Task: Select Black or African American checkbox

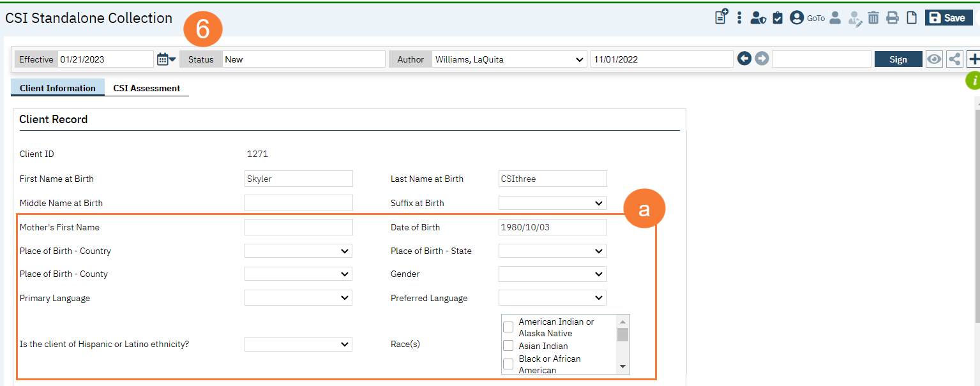Action: (508, 364)
